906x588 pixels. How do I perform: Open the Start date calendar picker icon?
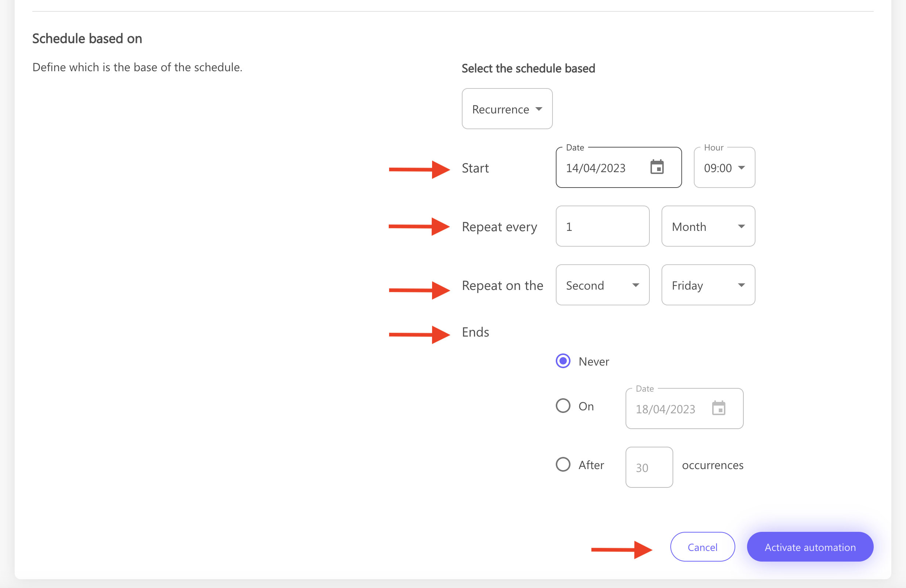tap(657, 167)
